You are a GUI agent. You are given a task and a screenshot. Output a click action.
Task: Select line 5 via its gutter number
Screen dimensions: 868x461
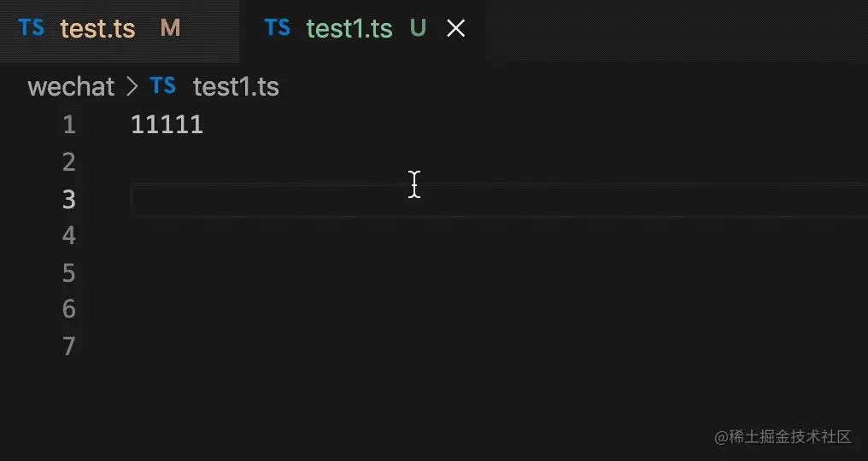(x=69, y=273)
